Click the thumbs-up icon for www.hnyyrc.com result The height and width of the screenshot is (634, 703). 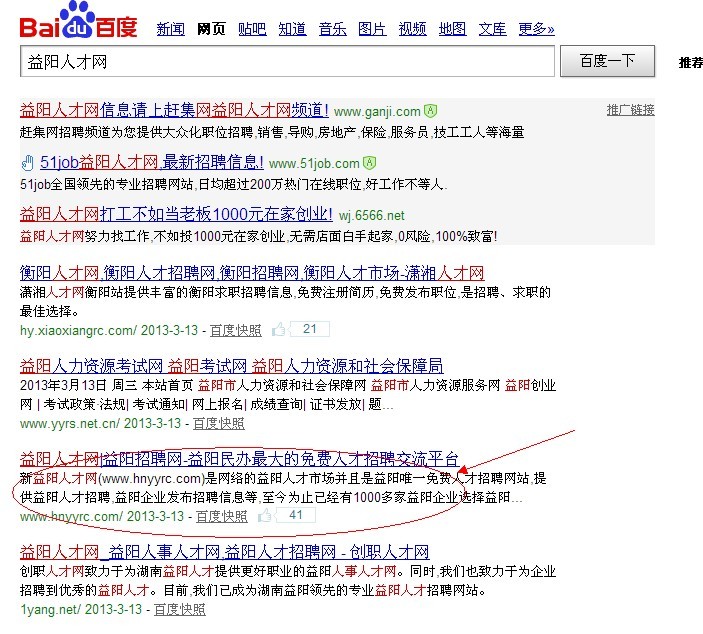click(265, 516)
